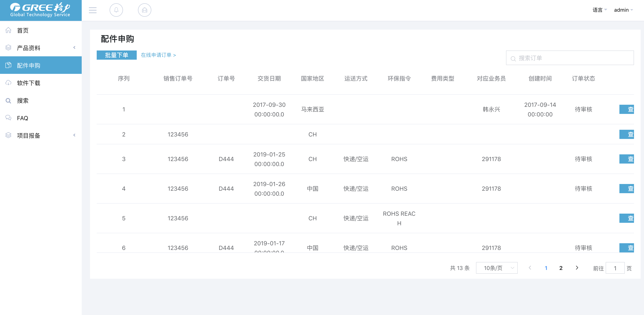This screenshot has height=315, width=644.
Task: Click the 环保指令 column header
Action: [399, 79]
